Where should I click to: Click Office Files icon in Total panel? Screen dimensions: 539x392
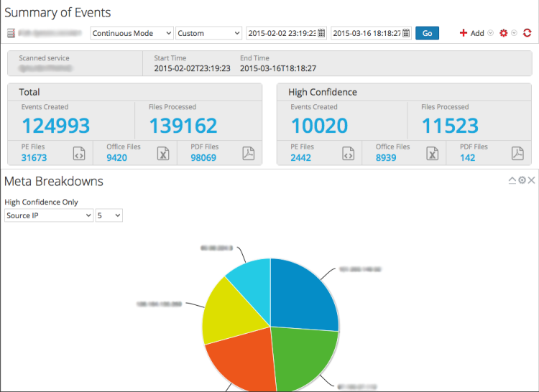point(163,153)
